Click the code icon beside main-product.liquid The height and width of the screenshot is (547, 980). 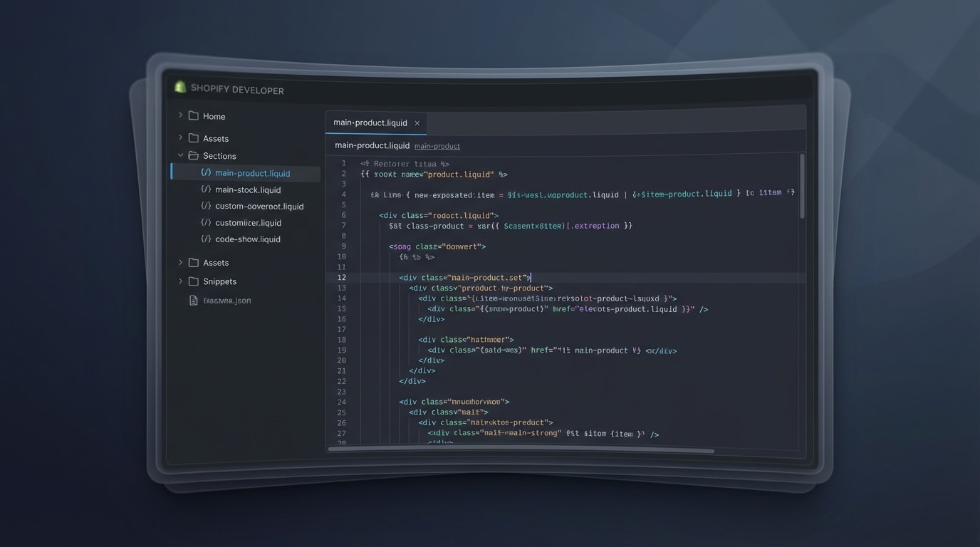click(x=205, y=172)
